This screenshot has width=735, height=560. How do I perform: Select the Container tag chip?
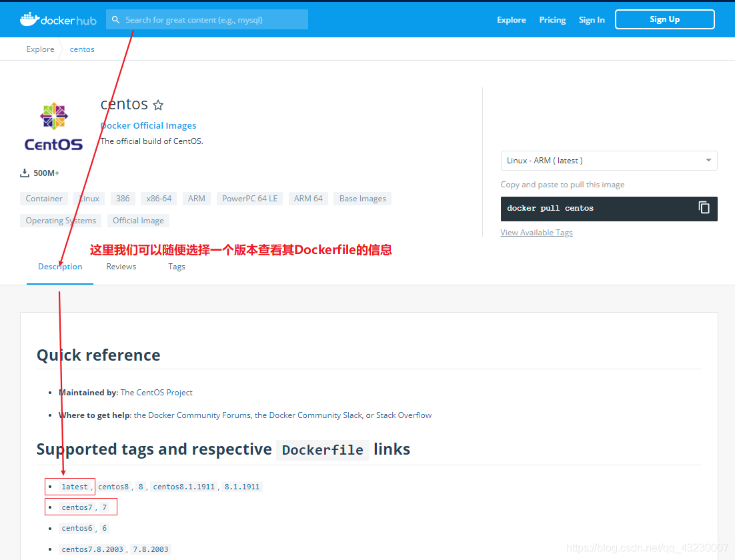pos(44,199)
